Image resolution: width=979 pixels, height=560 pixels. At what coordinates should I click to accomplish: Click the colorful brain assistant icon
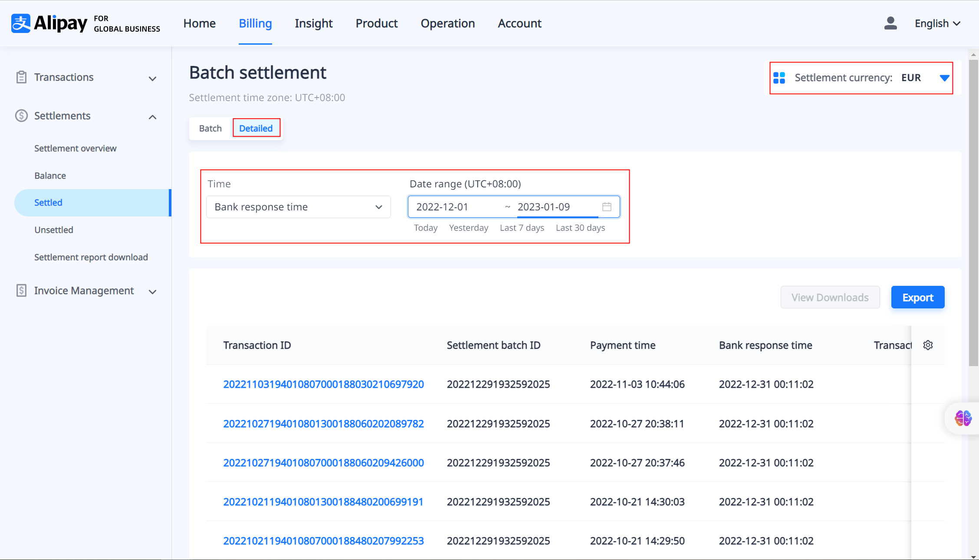[963, 419]
